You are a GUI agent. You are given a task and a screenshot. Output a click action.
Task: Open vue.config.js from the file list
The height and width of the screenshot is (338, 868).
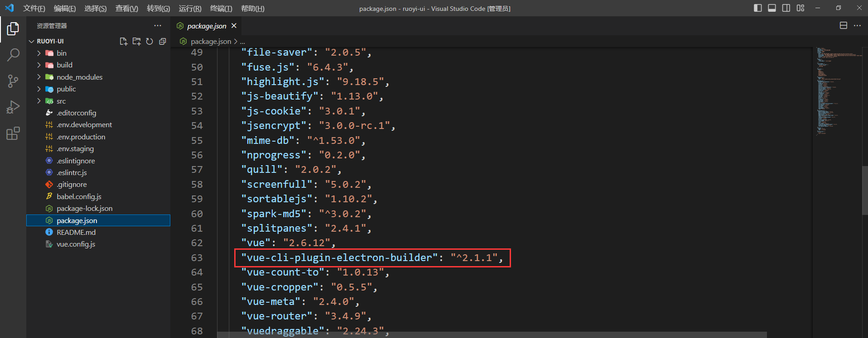76,244
